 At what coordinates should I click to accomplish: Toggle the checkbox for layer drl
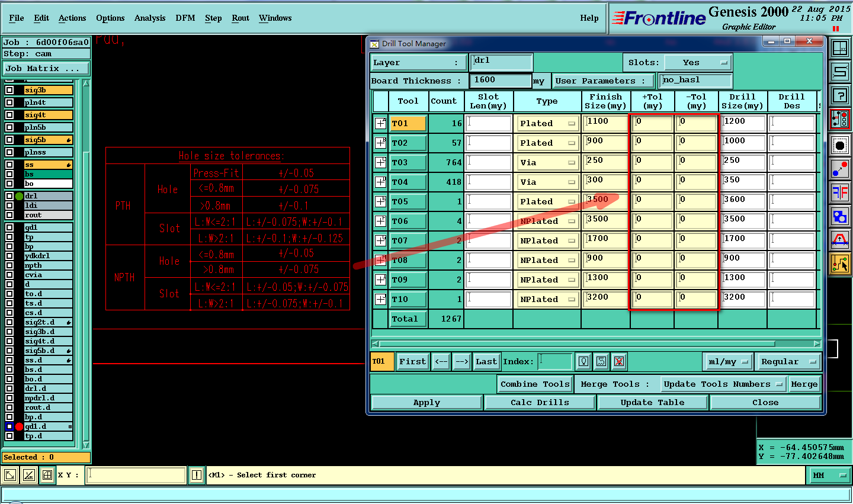[x=9, y=196]
